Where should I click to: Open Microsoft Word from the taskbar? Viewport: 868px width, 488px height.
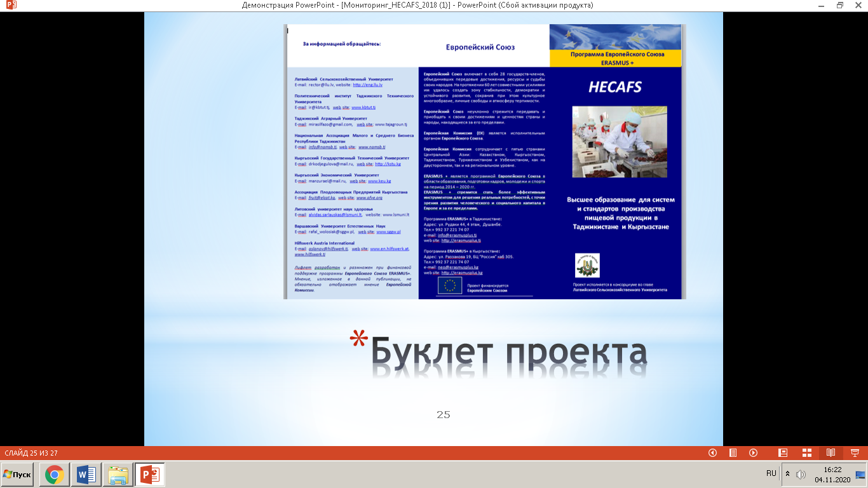coord(86,475)
